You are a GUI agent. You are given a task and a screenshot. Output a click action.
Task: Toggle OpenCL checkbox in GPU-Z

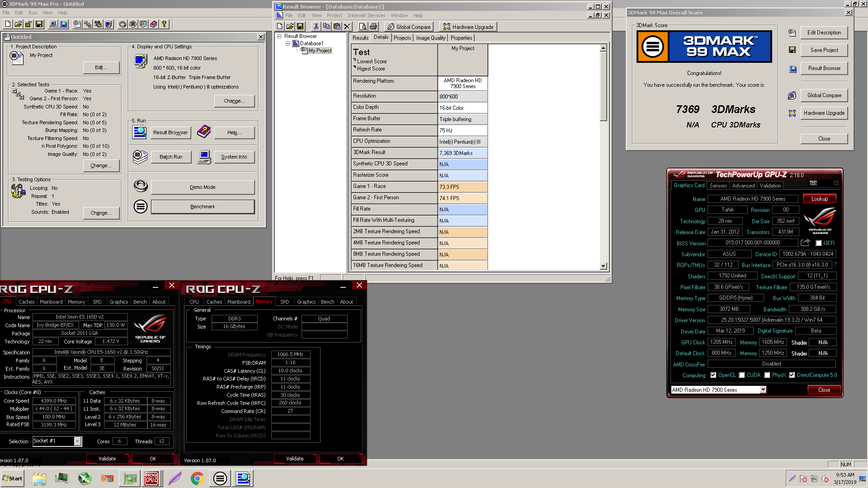click(713, 375)
